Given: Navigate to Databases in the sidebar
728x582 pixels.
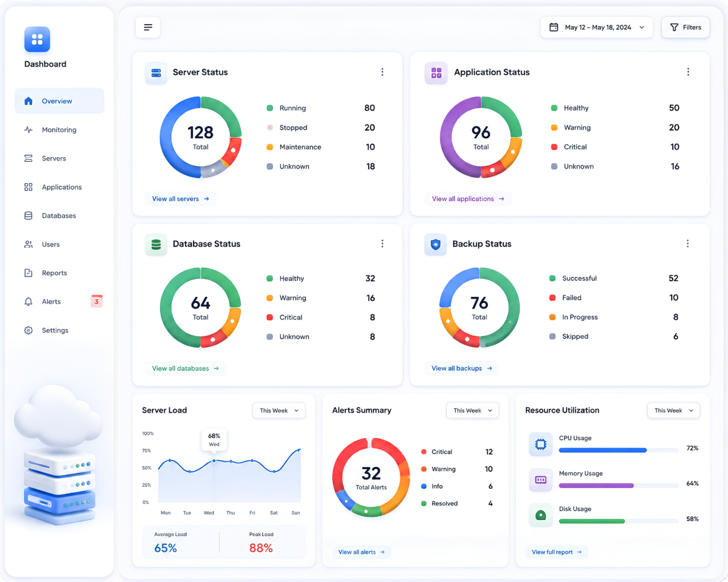Looking at the screenshot, I should pyautogui.click(x=59, y=216).
